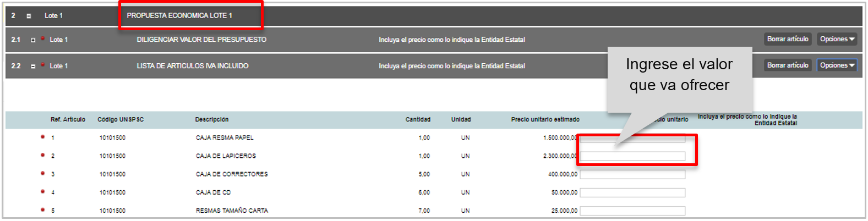The height and width of the screenshot is (221, 868).
Task: Click Borrar artículo button in section 2.1
Action: [x=788, y=39]
